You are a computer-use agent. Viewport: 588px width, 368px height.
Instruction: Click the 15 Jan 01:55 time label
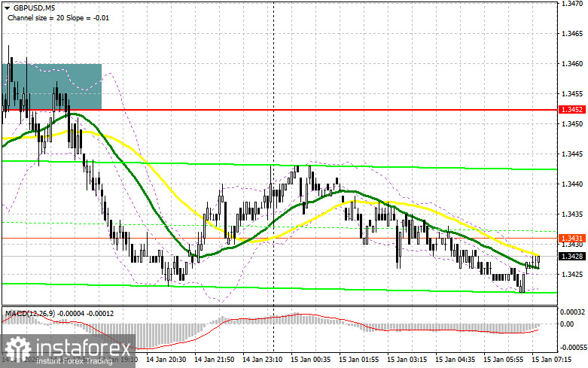click(359, 360)
